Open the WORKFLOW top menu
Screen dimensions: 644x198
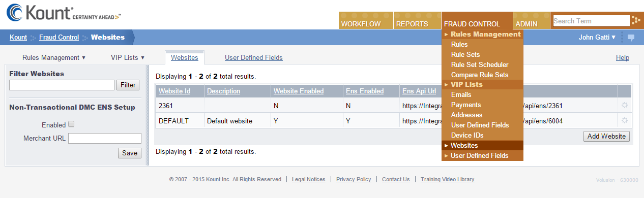click(365, 20)
